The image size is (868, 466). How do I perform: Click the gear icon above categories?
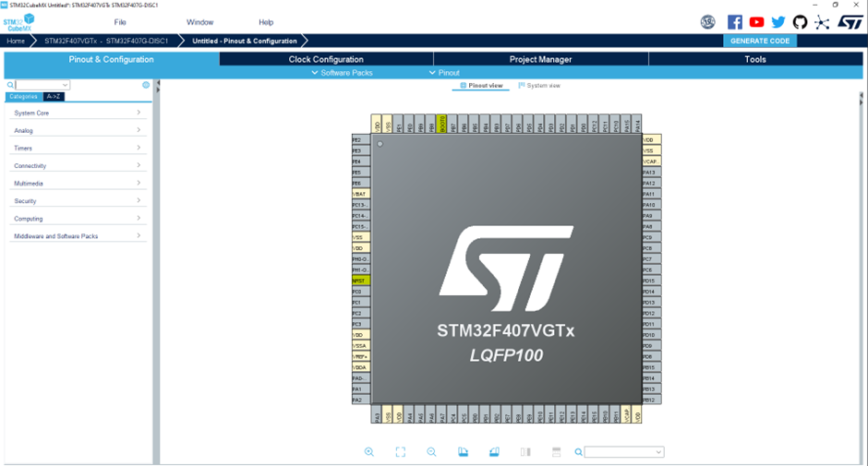tap(146, 85)
